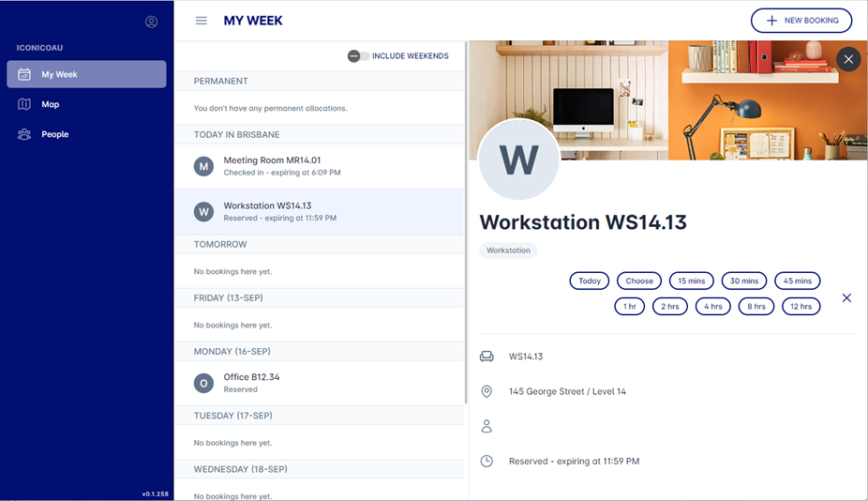Image resolution: width=868 pixels, height=501 pixels.
Task: Open the People page in the sidebar
Action: pyautogui.click(x=86, y=134)
